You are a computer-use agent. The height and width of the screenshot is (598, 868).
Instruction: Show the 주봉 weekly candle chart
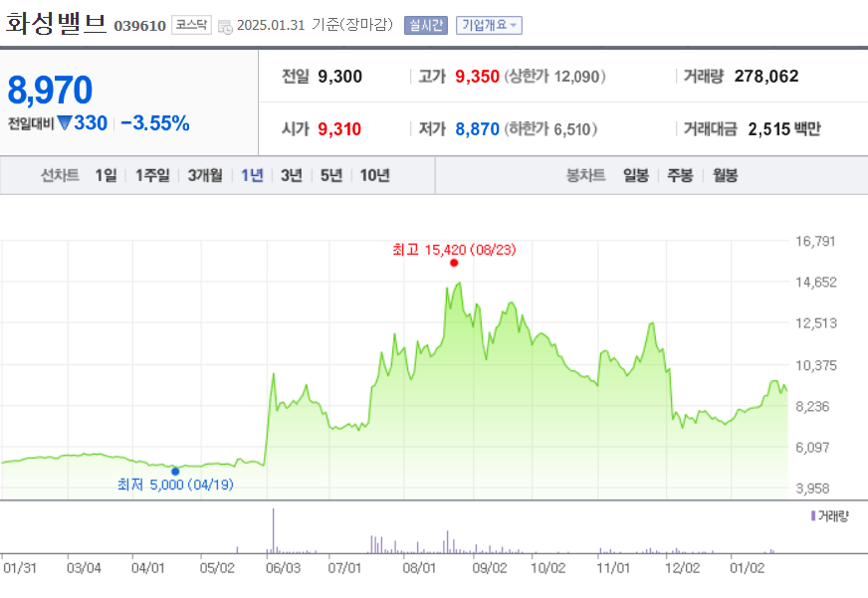pos(680,175)
